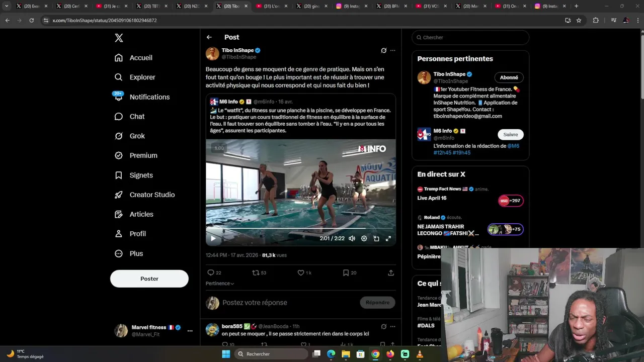Toggle video picture-in-picture mode

tap(376, 239)
